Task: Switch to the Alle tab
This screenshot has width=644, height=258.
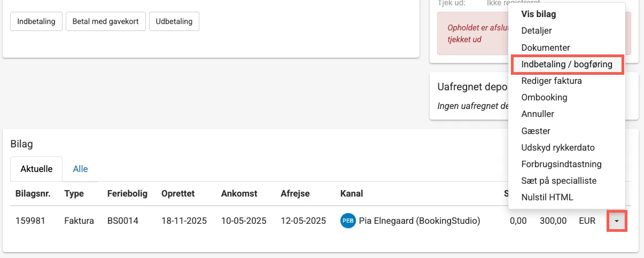Action: [x=80, y=169]
